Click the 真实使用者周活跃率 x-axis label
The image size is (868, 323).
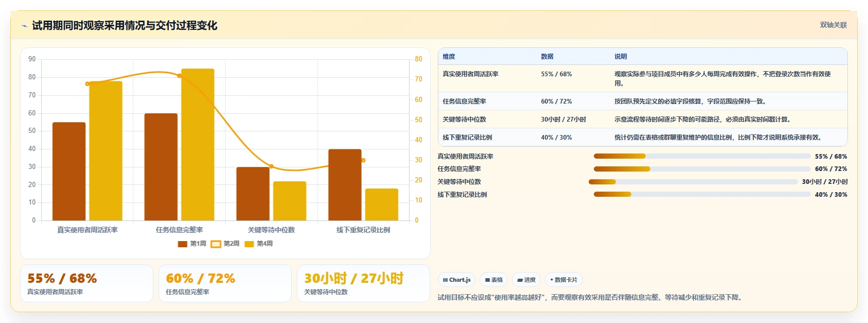point(87,230)
